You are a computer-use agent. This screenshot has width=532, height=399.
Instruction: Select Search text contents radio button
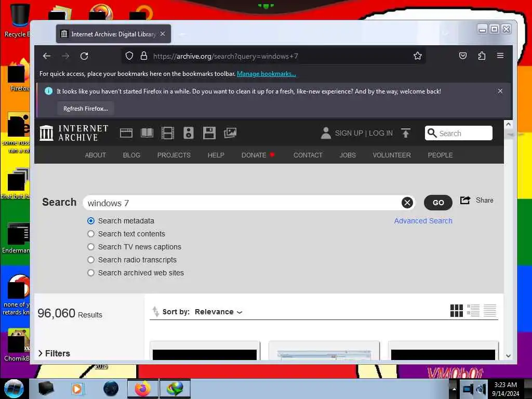pos(91,234)
